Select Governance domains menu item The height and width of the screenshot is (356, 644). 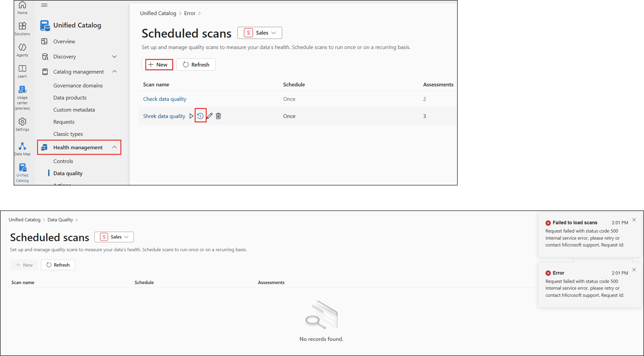[x=78, y=85]
